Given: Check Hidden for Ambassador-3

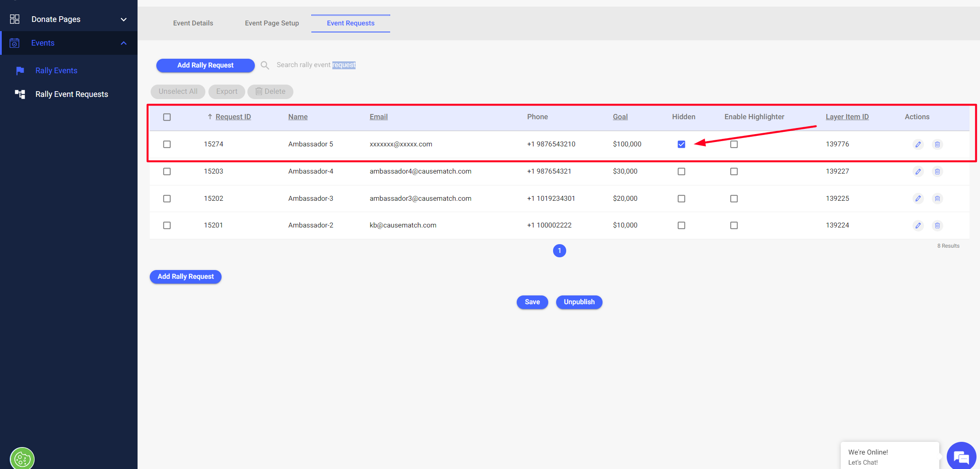Looking at the screenshot, I should point(681,199).
